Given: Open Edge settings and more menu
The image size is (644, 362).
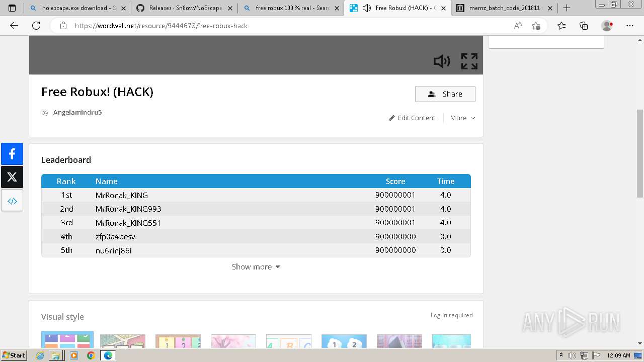Looking at the screenshot, I should (x=630, y=26).
